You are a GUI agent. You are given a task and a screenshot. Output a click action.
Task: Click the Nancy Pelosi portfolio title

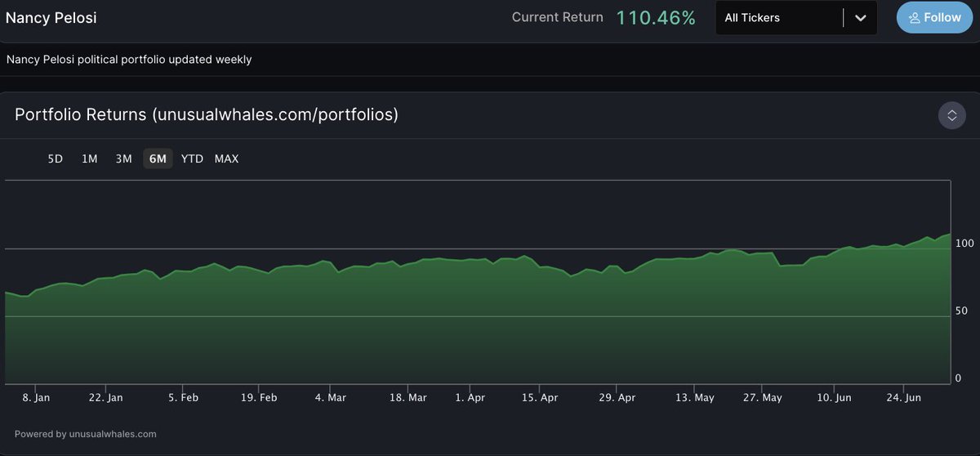point(51,17)
